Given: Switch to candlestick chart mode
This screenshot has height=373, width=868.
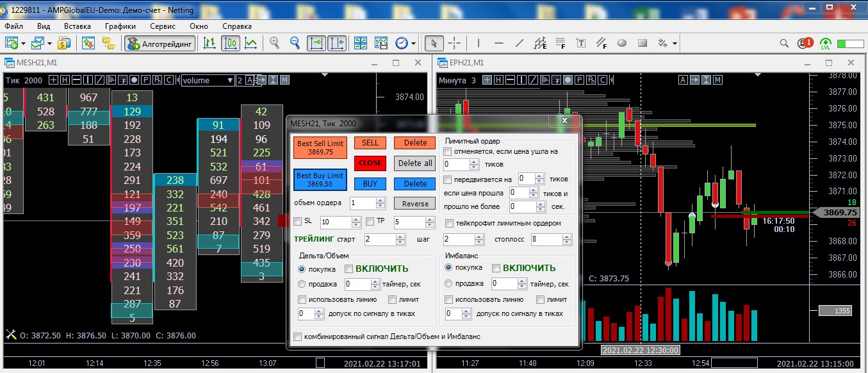Looking at the screenshot, I should [230, 44].
